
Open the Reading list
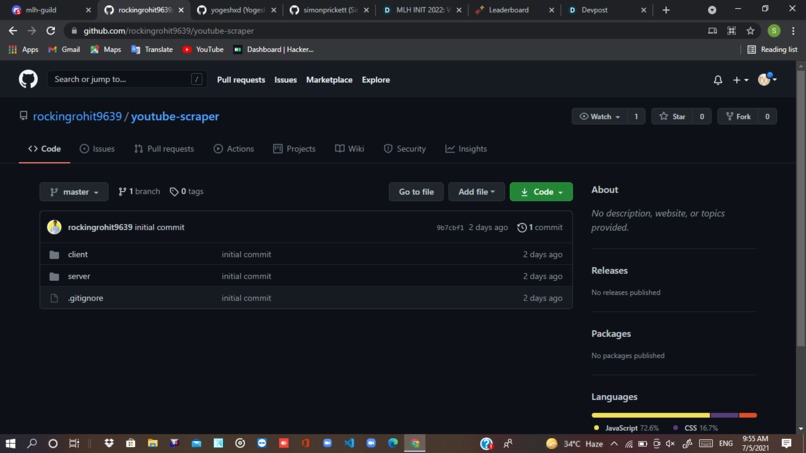point(772,49)
